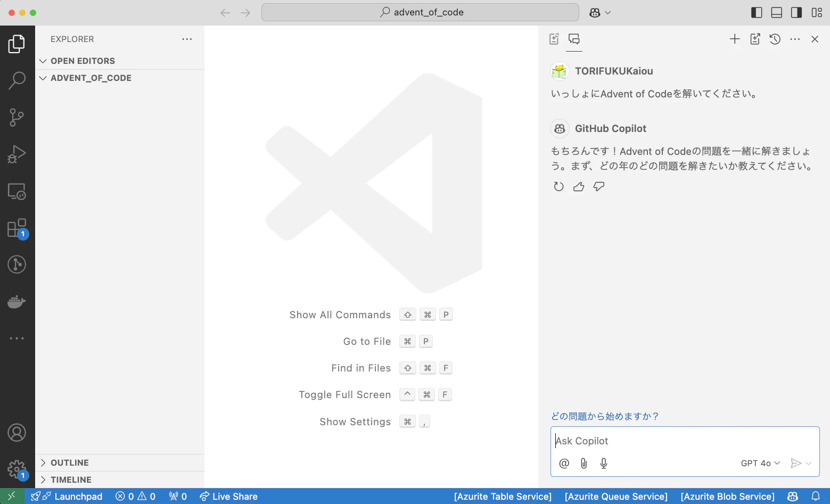This screenshot has height=504, width=830.
Task: Open the Copilot menu in title bar
Action: tap(600, 13)
